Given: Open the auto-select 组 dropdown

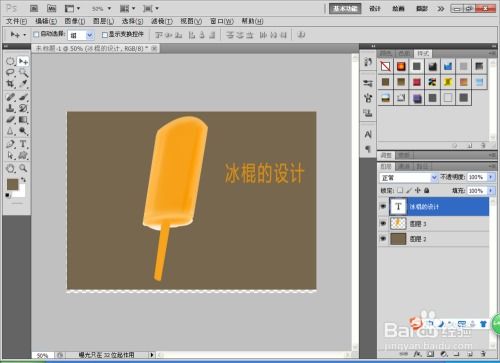Looking at the screenshot, I should pos(90,35).
